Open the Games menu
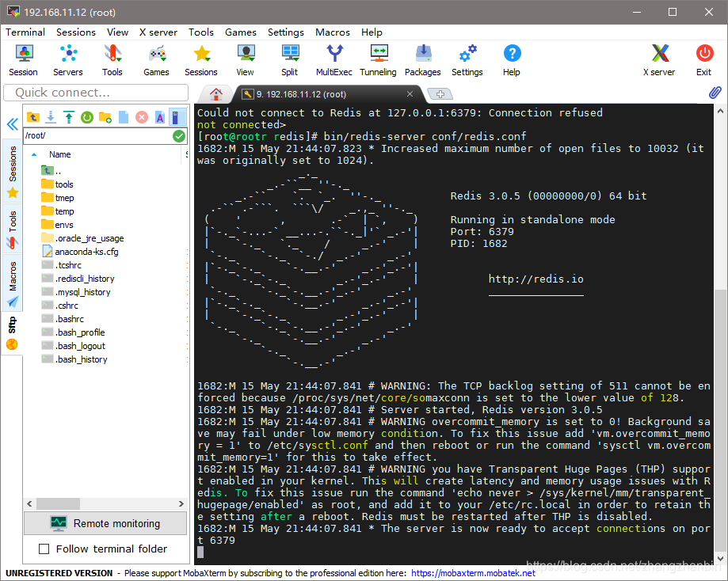This screenshot has width=728, height=581. tap(241, 32)
